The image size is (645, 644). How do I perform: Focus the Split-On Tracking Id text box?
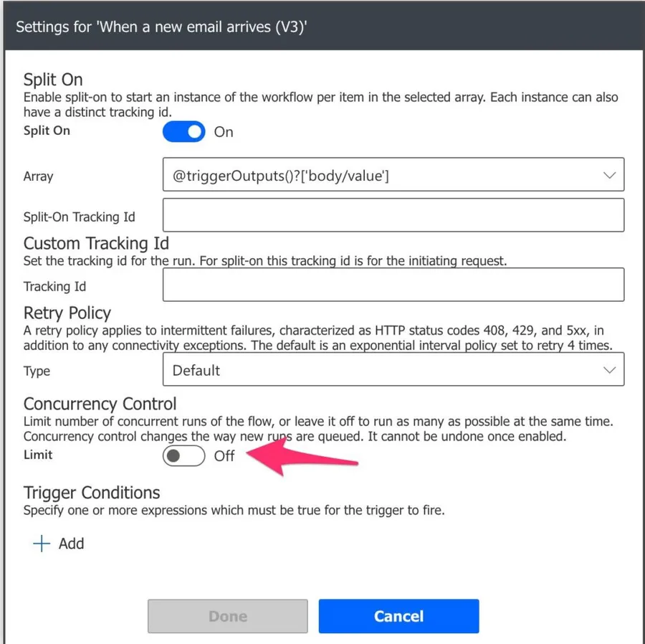[393, 215]
